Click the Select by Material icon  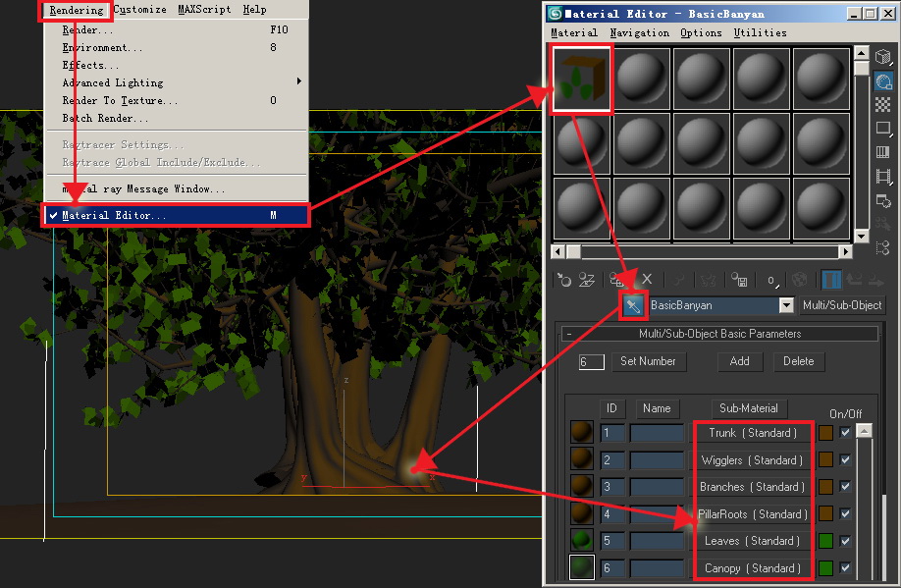pyautogui.click(x=883, y=224)
